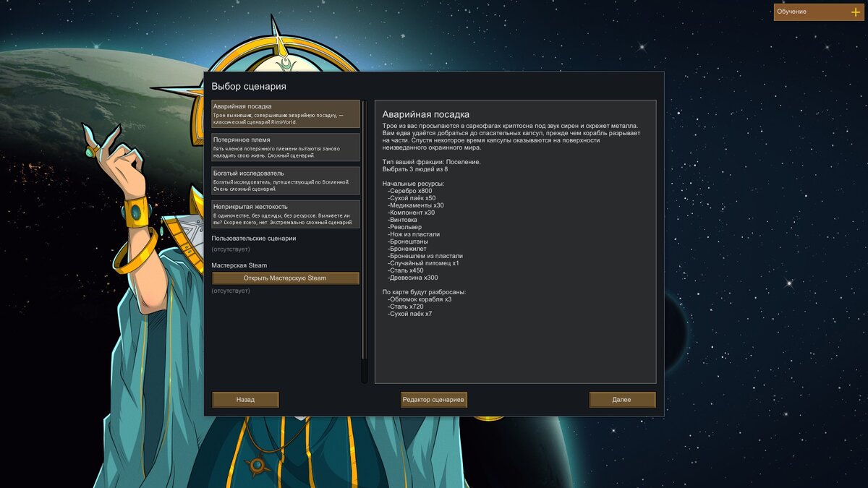Click the Выбор сценария dialog title
Image resolution: width=868 pixels, height=488 pixels.
click(249, 87)
